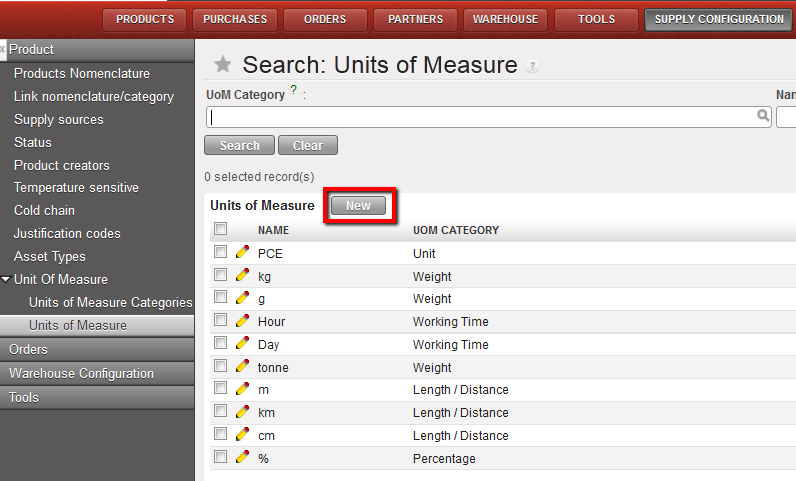
Task: Collapse the Unit Of Measure tree node
Action: click(x=6, y=280)
